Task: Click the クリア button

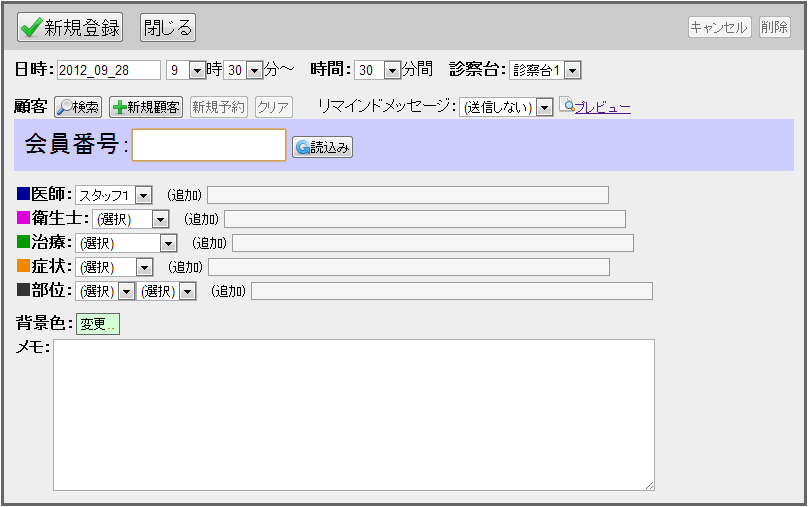Action: tap(274, 107)
